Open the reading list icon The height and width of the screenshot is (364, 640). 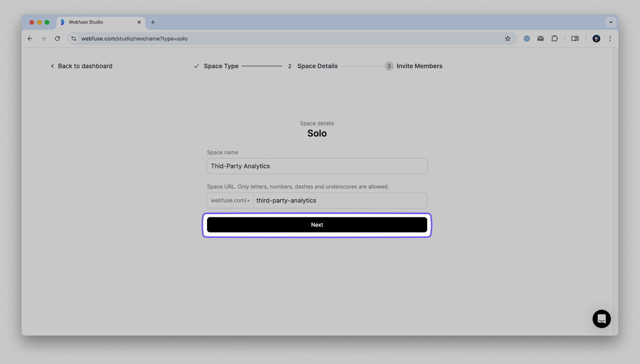[x=575, y=38]
